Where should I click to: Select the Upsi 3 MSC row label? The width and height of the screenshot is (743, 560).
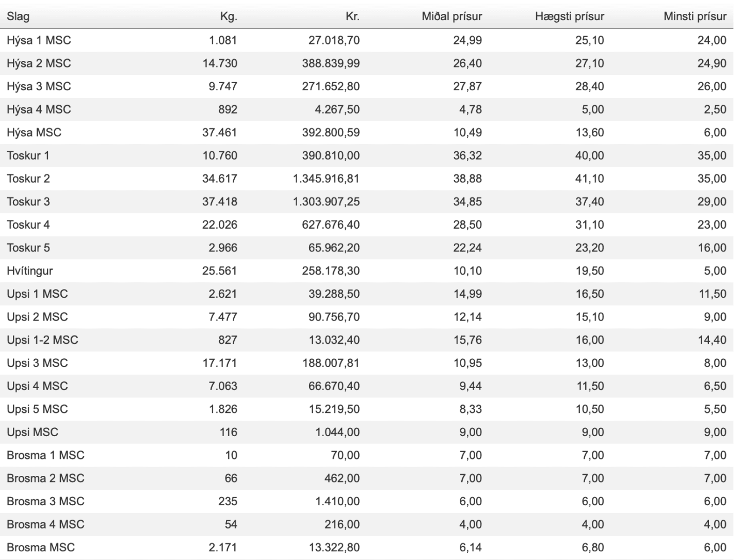[37, 363]
